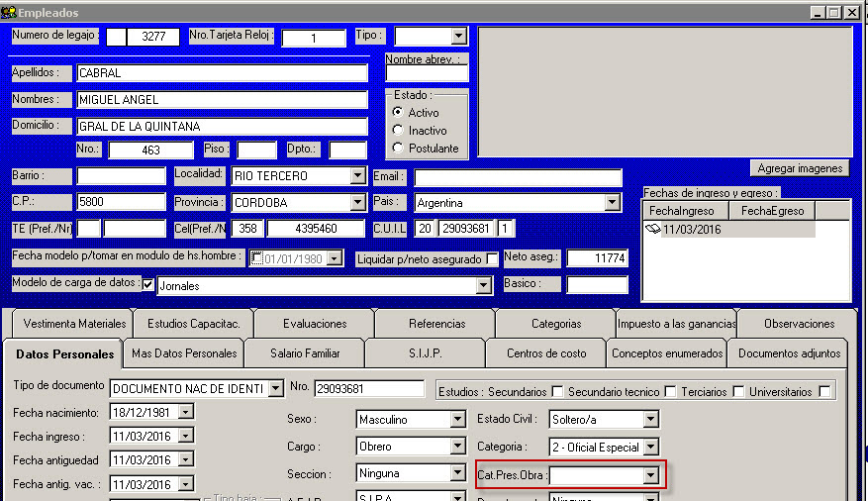This screenshot has width=868, height=501.
Task: Open the Pais Argentina dropdown
Action: [x=612, y=202]
